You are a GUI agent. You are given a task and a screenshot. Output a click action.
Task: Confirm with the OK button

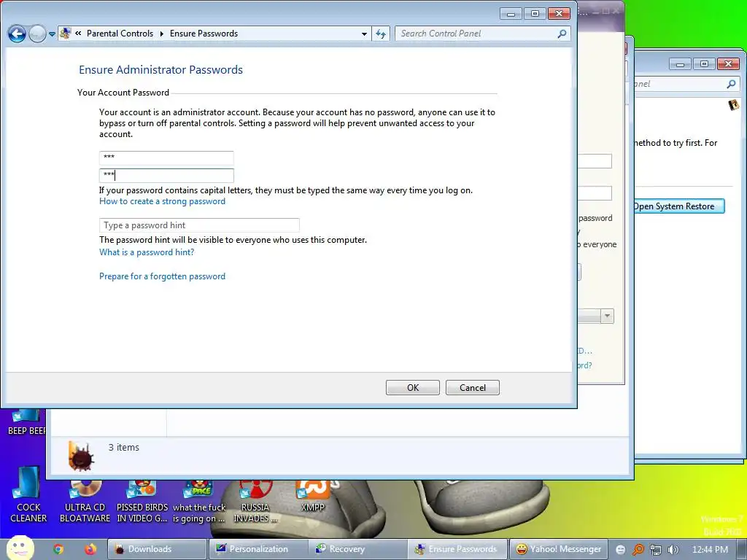(x=413, y=388)
